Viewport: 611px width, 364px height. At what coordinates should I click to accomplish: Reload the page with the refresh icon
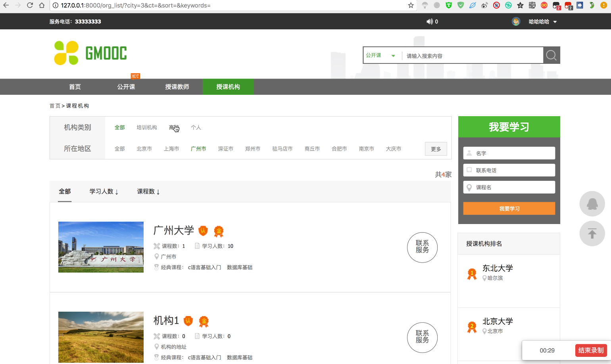[30, 6]
